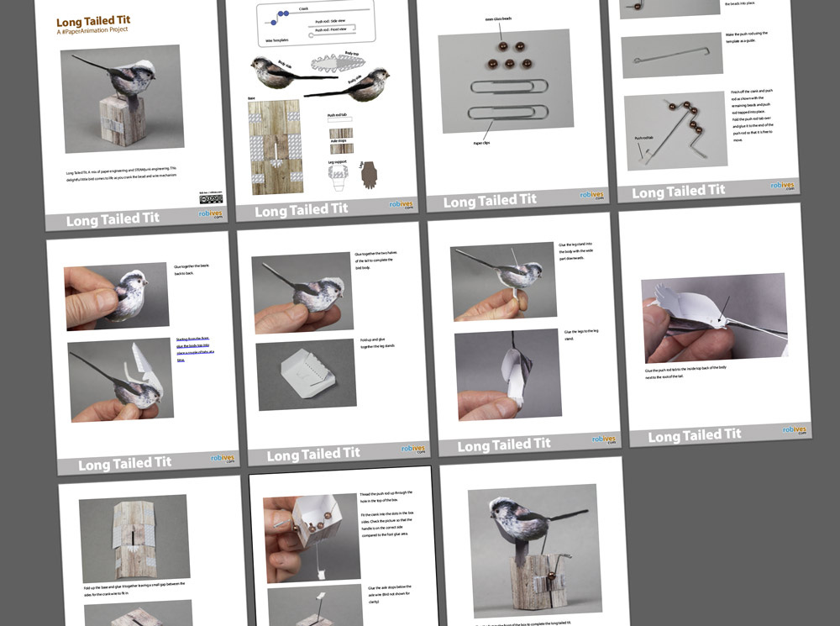Open the photo of crank fitted inside the box

(x=313, y=538)
